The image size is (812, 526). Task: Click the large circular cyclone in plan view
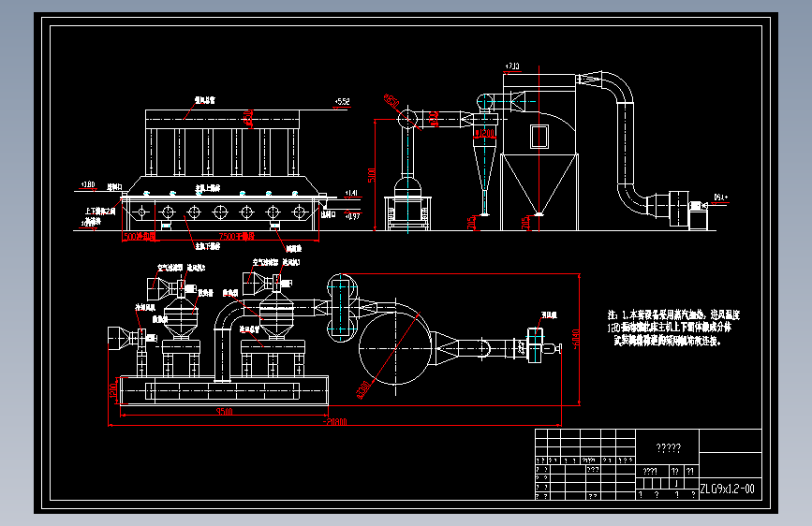[x=395, y=348]
